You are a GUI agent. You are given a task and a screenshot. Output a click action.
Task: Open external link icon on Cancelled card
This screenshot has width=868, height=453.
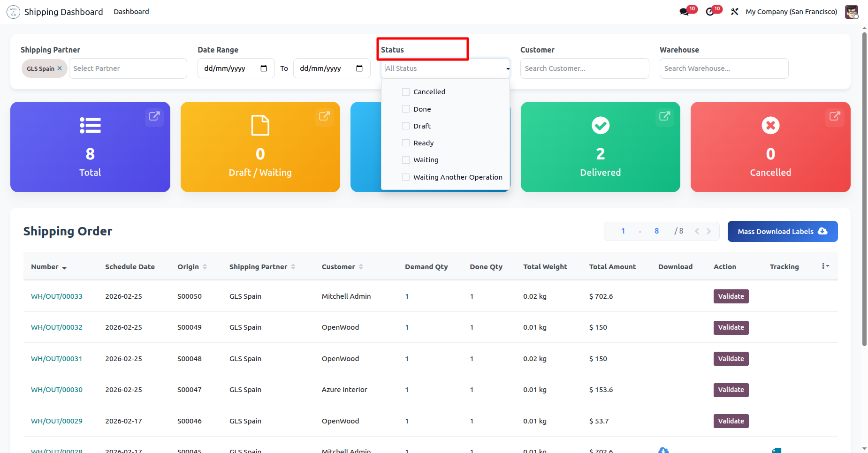[835, 116]
